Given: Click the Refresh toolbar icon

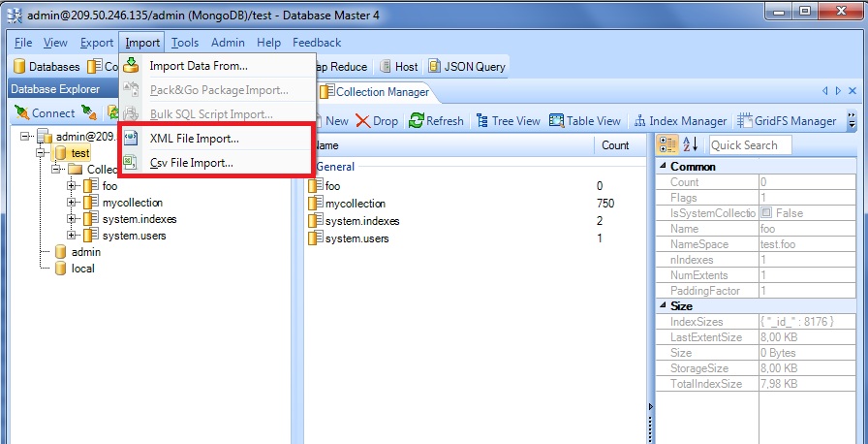Looking at the screenshot, I should (x=436, y=121).
